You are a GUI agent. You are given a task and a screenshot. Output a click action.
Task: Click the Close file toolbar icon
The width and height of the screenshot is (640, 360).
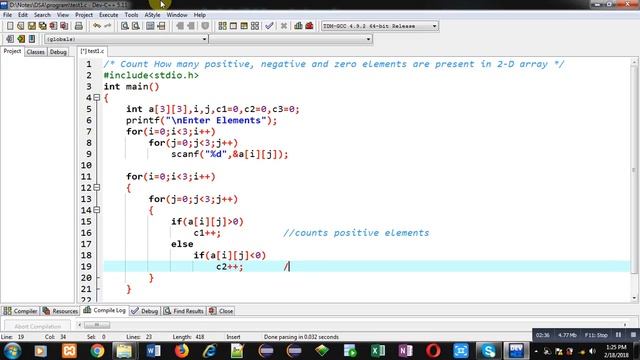pos(53,26)
